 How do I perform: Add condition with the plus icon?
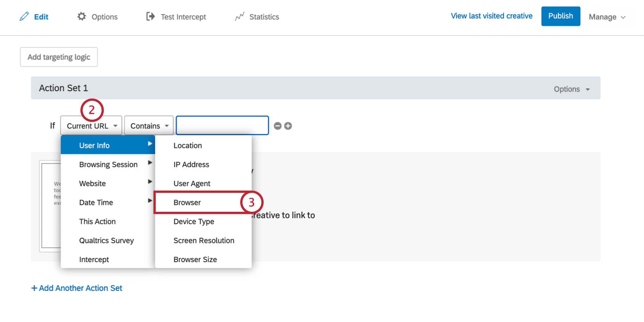(288, 126)
